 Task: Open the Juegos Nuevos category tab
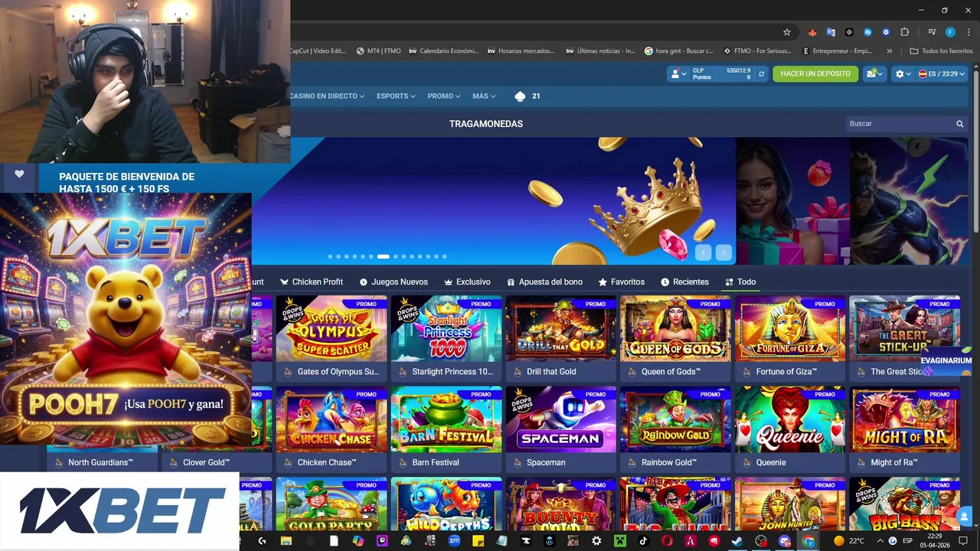(x=393, y=282)
